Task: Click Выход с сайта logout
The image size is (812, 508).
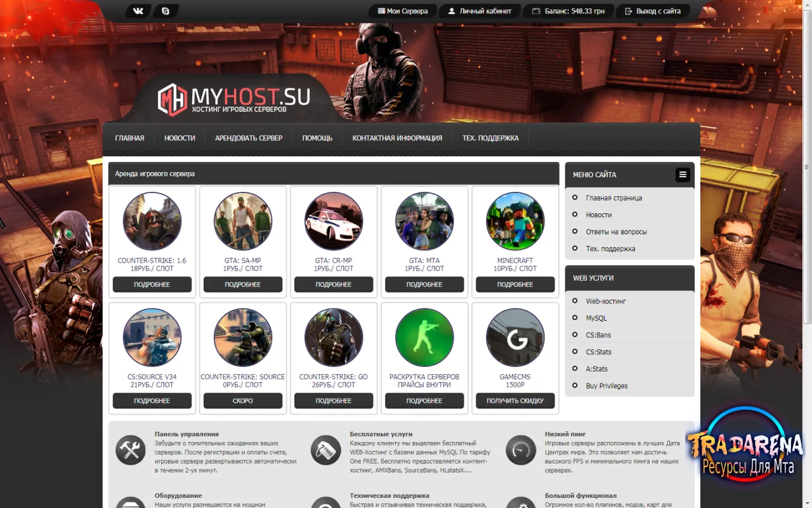Action: coord(653,11)
